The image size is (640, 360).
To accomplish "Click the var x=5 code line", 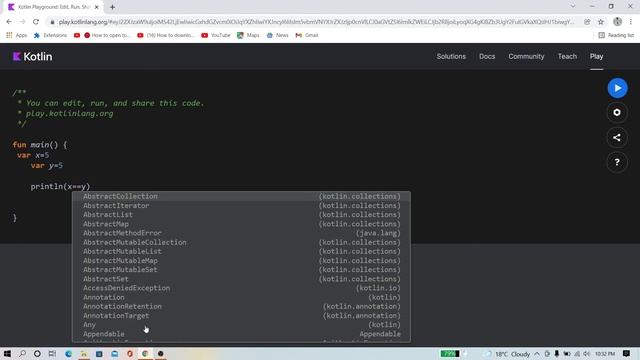I will [33, 156].
